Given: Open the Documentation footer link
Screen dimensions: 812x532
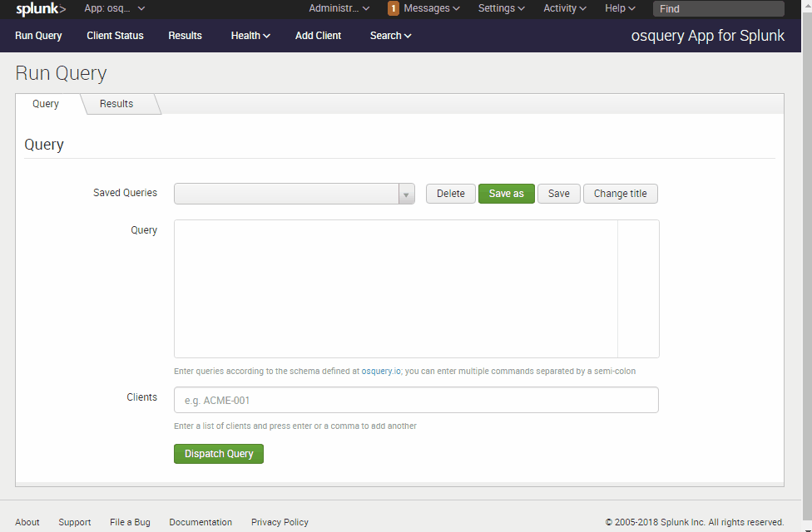Looking at the screenshot, I should point(201,522).
